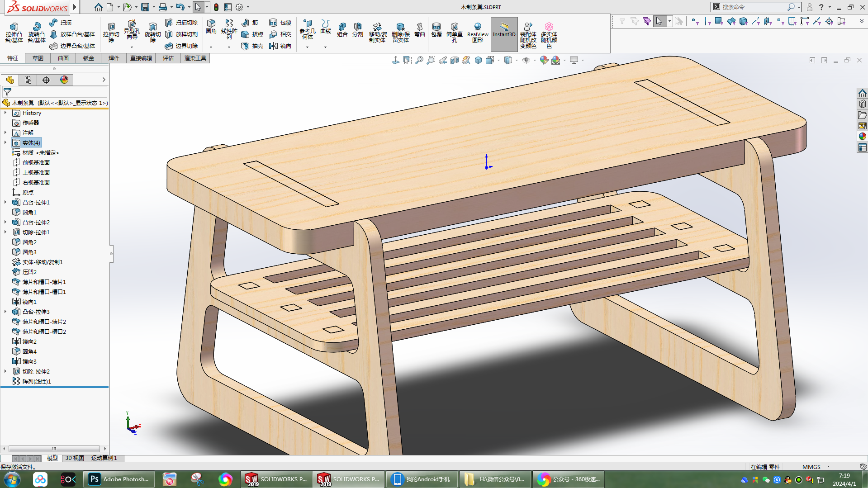
Task: Expand the 凸台-拉伸1 feature node
Action: click(5, 202)
